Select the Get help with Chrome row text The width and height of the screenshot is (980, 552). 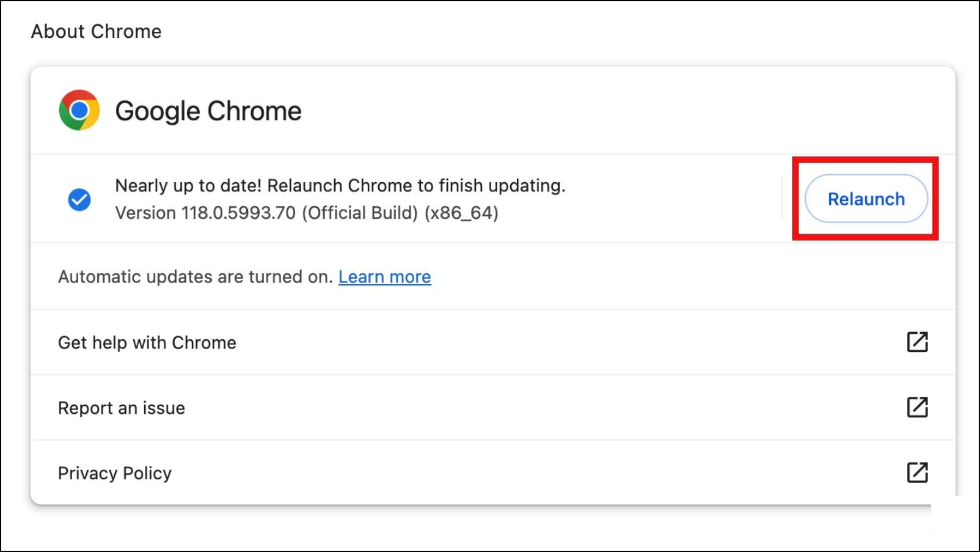pos(147,342)
